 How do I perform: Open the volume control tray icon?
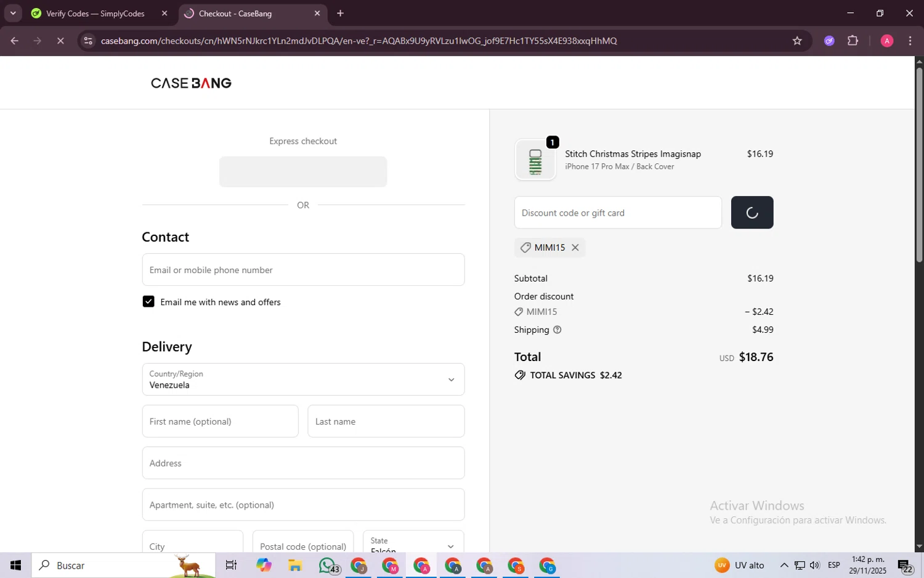tap(814, 565)
